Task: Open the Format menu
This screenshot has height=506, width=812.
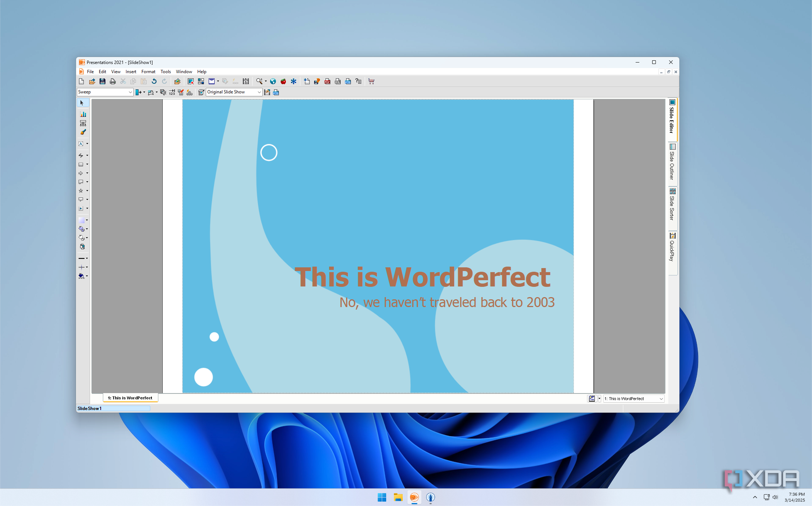Action: pyautogui.click(x=148, y=72)
